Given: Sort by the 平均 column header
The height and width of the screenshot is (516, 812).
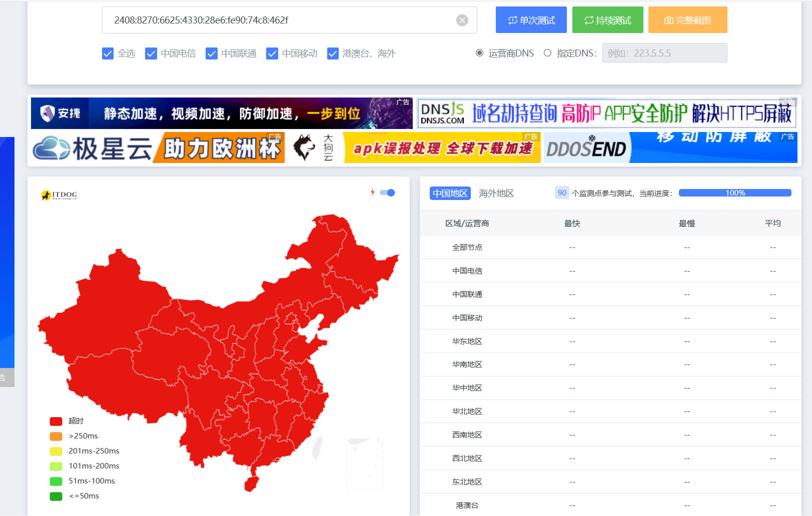Looking at the screenshot, I should click(x=773, y=223).
